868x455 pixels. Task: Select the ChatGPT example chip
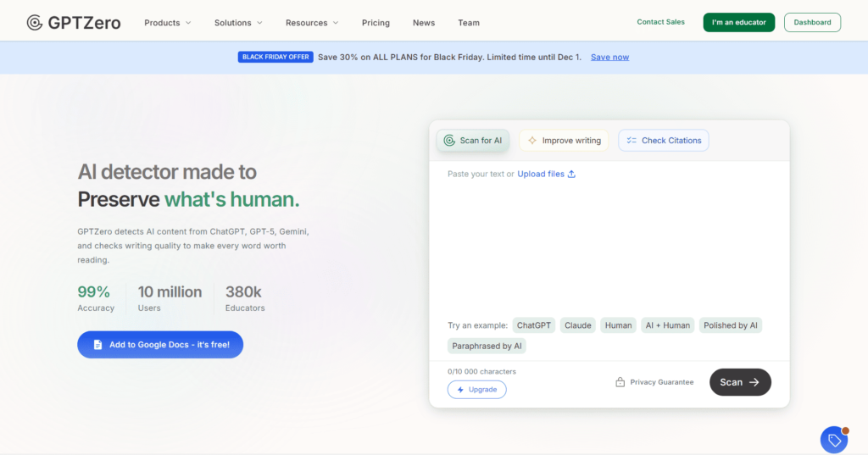(534, 325)
